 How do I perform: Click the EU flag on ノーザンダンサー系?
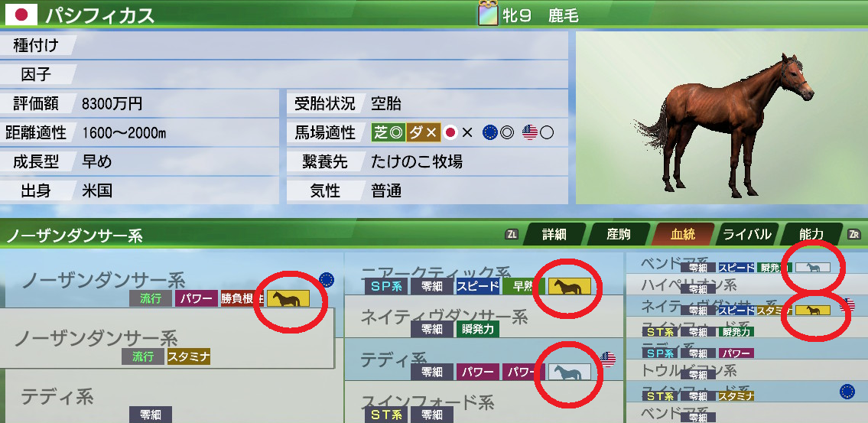(x=327, y=280)
